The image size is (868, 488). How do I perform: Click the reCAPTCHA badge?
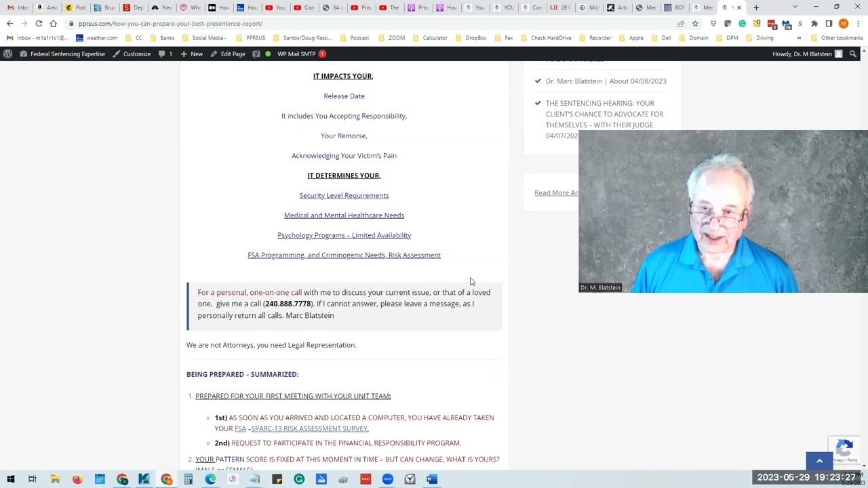tap(844, 450)
